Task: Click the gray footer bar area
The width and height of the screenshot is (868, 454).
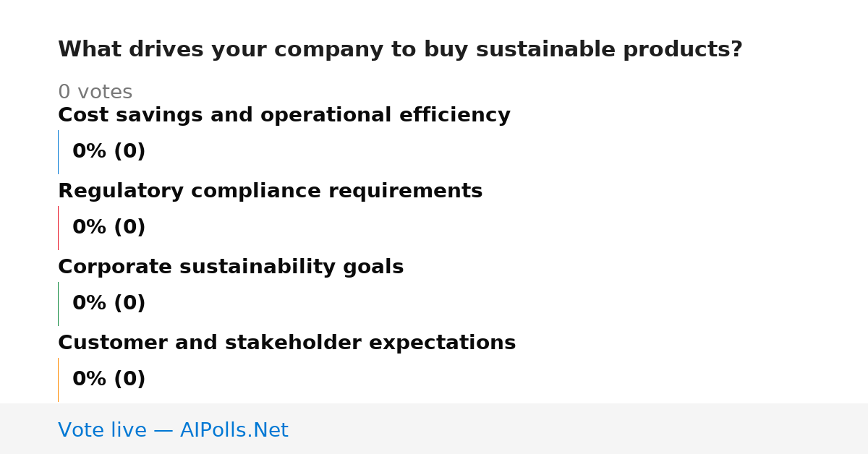Action: [434, 429]
